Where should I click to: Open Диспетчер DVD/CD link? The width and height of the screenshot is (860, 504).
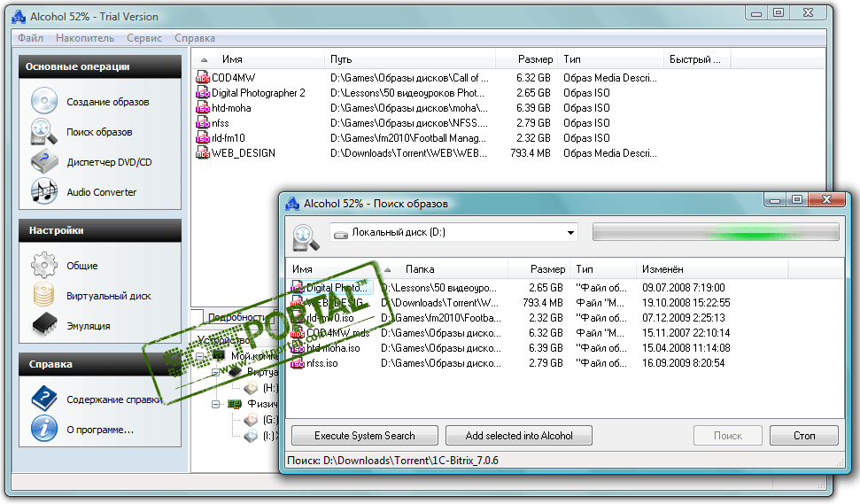point(109,162)
